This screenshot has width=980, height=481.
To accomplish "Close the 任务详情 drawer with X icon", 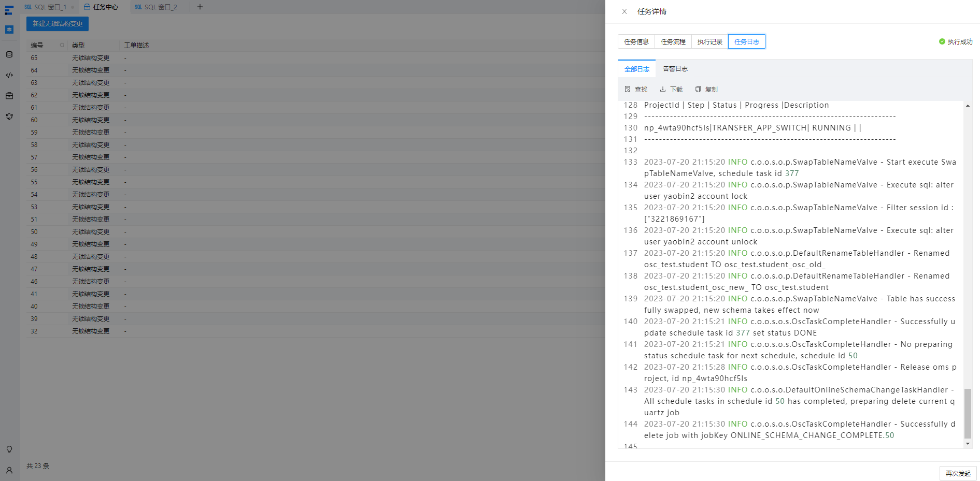I will pyautogui.click(x=624, y=11).
